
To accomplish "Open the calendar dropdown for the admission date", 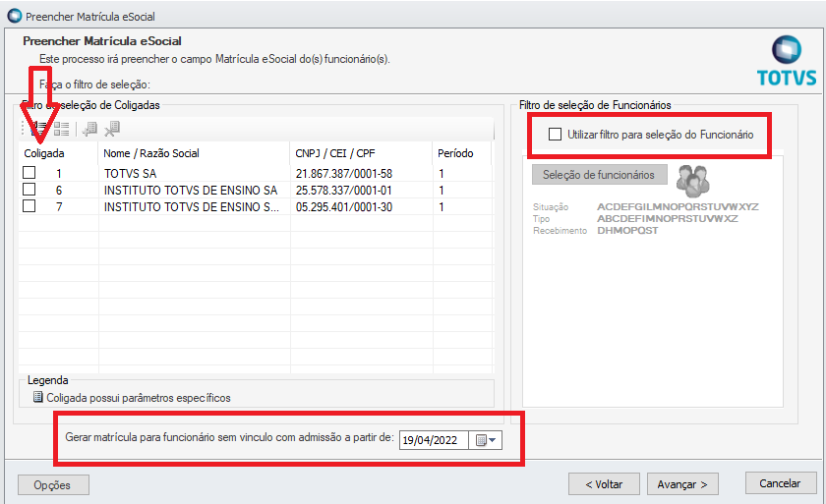I will (x=486, y=440).
